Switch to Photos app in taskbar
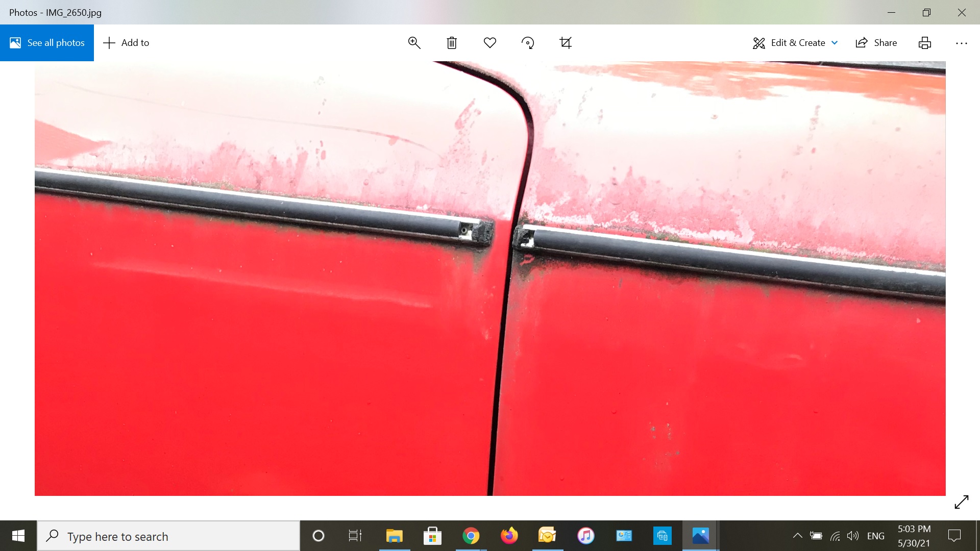This screenshot has width=980, height=551. pos(701,536)
